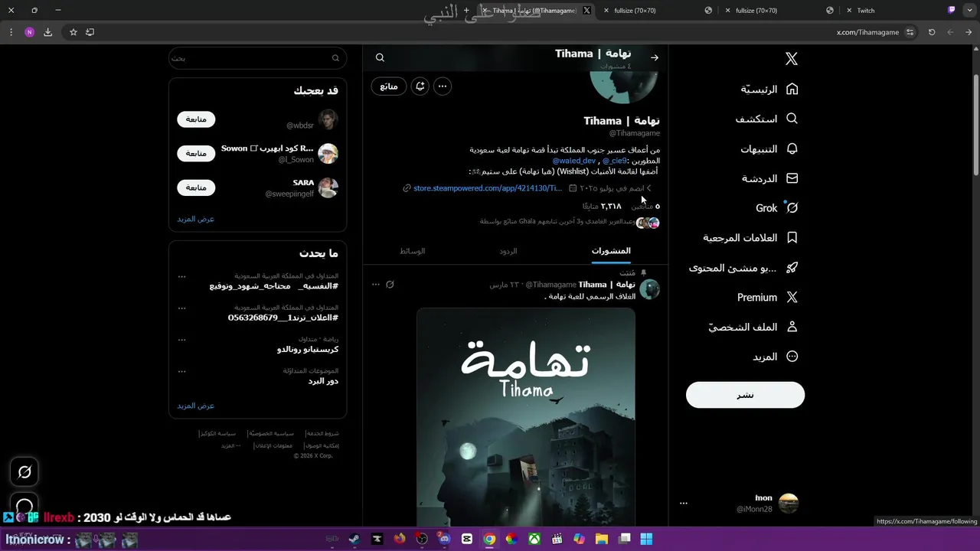Open the Tihama game cover image

tap(525, 418)
